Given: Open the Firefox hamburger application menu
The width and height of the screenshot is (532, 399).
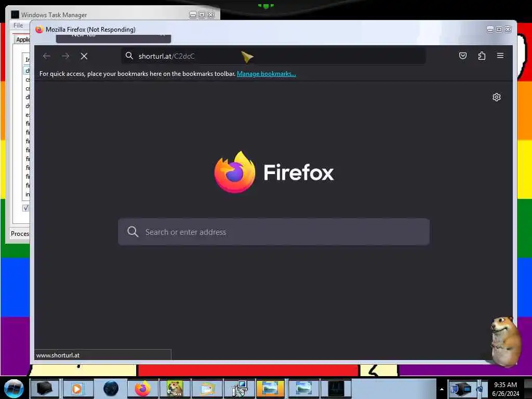Looking at the screenshot, I should pyautogui.click(x=500, y=56).
